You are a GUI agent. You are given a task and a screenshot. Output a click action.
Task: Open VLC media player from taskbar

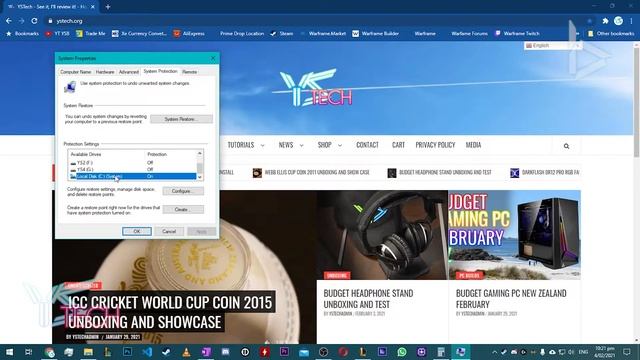click(186, 352)
